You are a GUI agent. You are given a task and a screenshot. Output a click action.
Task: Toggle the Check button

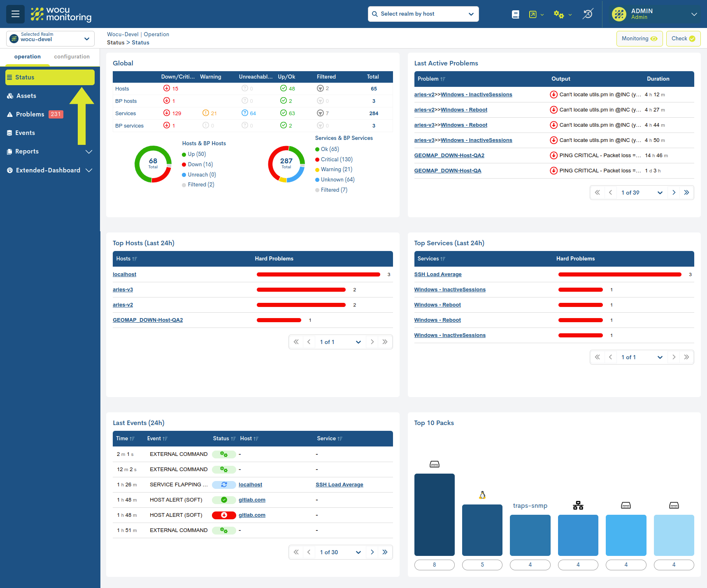click(683, 39)
